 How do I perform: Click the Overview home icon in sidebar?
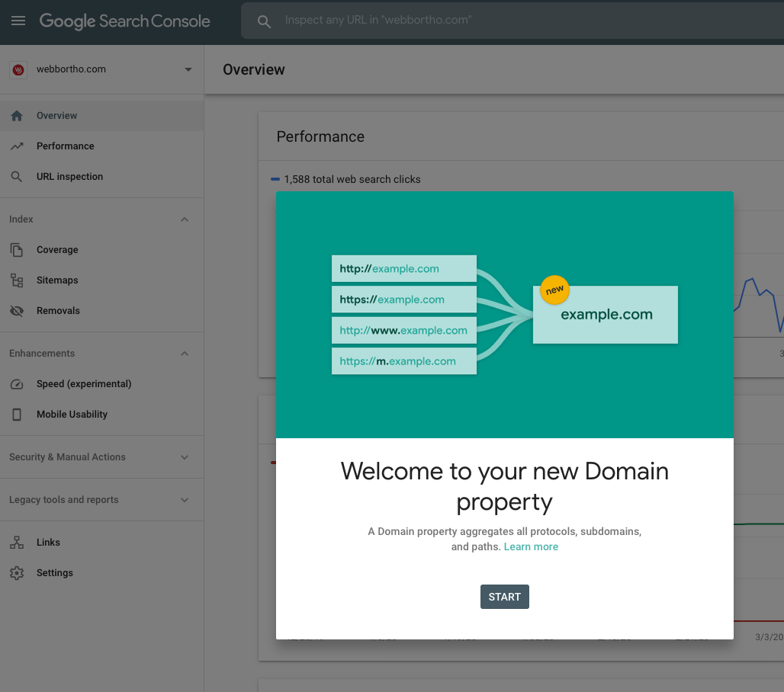(17, 116)
